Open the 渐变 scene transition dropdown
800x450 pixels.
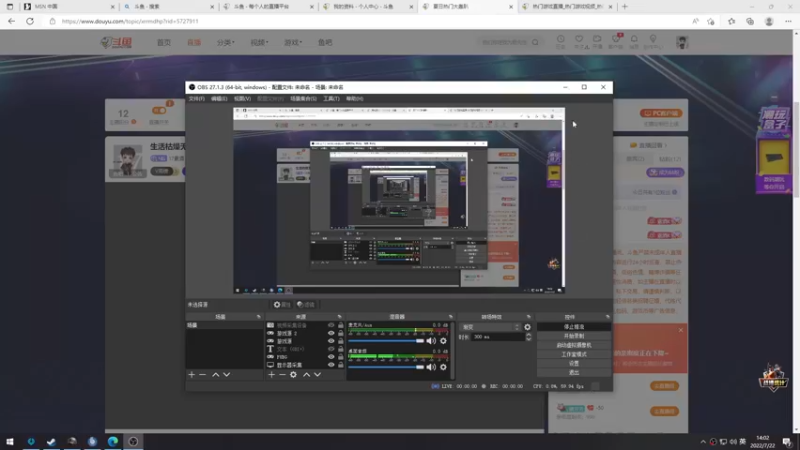pyautogui.click(x=490, y=327)
